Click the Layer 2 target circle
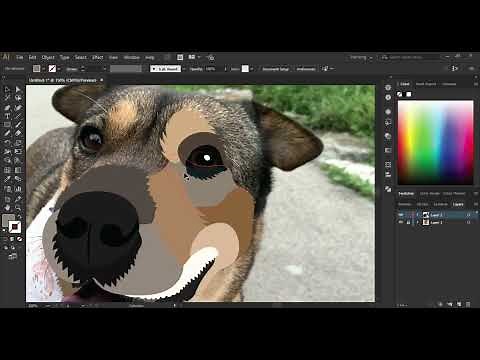The height and width of the screenshot is (360, 480). click(469, 215)
